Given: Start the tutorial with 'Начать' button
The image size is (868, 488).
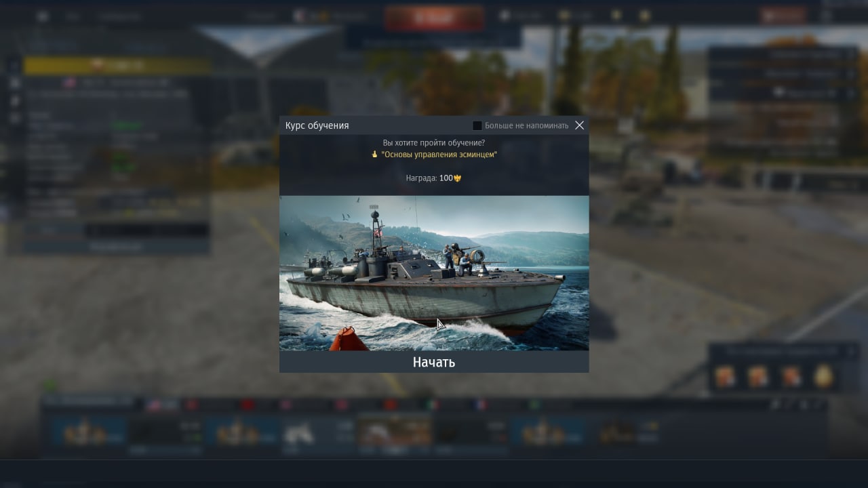Looking at the screenshot, I should (434, 362).
